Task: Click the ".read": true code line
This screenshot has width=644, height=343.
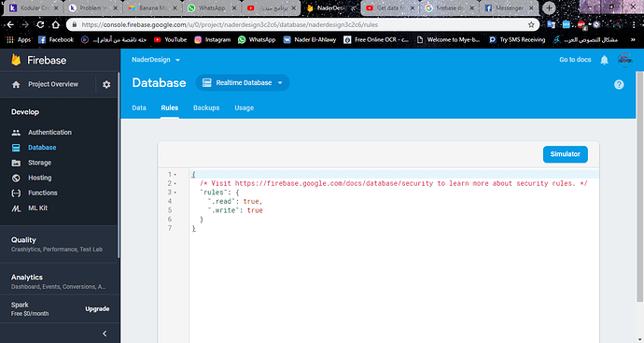Action: point(235,201)
